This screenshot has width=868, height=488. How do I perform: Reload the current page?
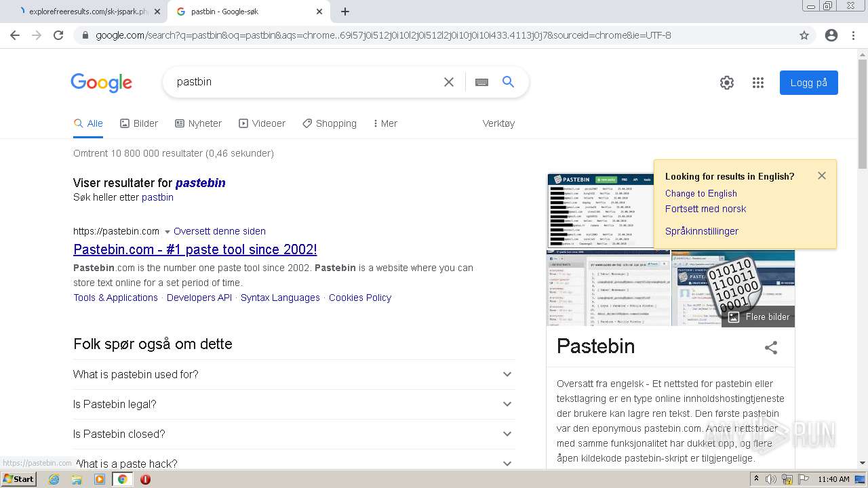tap(58, 35)
